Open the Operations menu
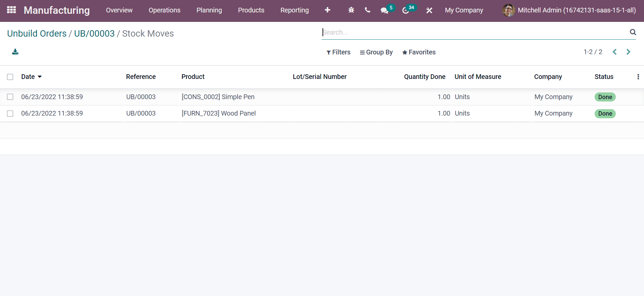 [165, 10]
